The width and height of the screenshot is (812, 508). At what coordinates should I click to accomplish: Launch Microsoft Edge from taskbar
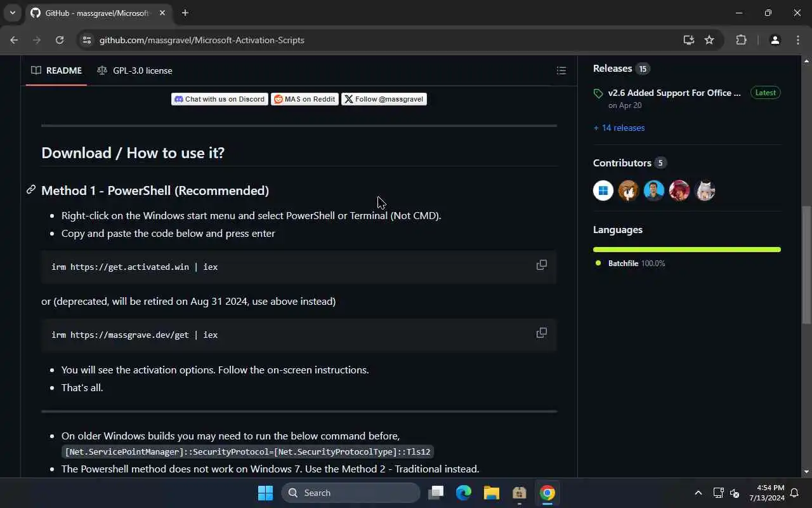[464, 493]
